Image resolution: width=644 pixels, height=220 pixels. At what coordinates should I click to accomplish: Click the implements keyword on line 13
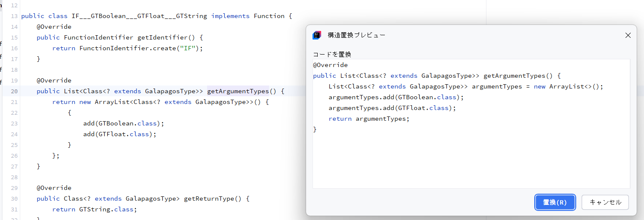230,16
